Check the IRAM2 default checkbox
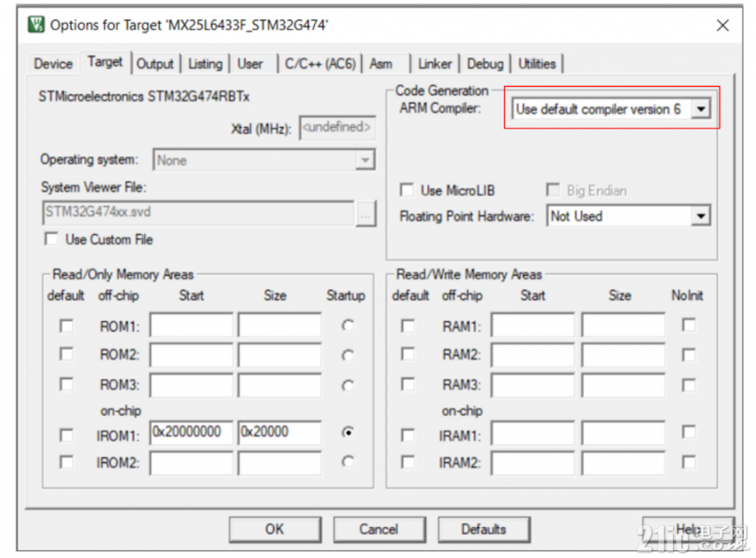The width and height of the screenshot is (756, 558). (x=408, y=462)
